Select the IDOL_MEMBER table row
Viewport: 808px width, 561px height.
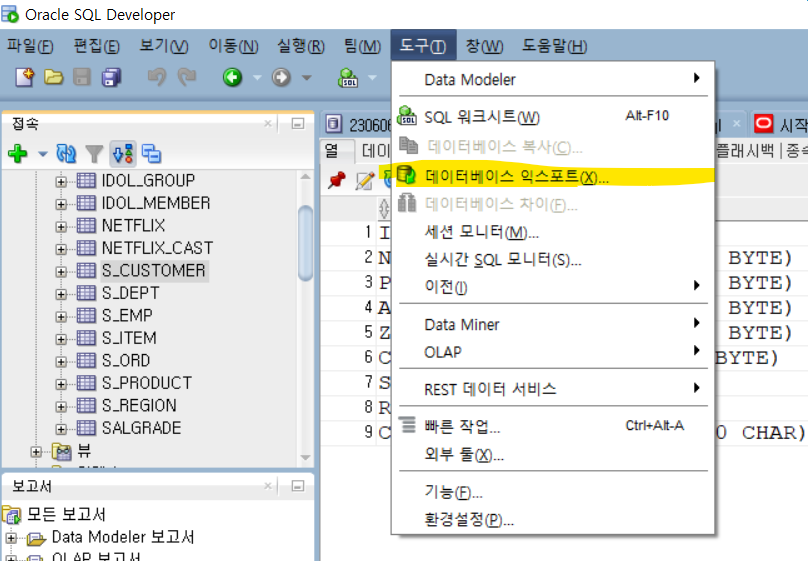tap(156, 203)
